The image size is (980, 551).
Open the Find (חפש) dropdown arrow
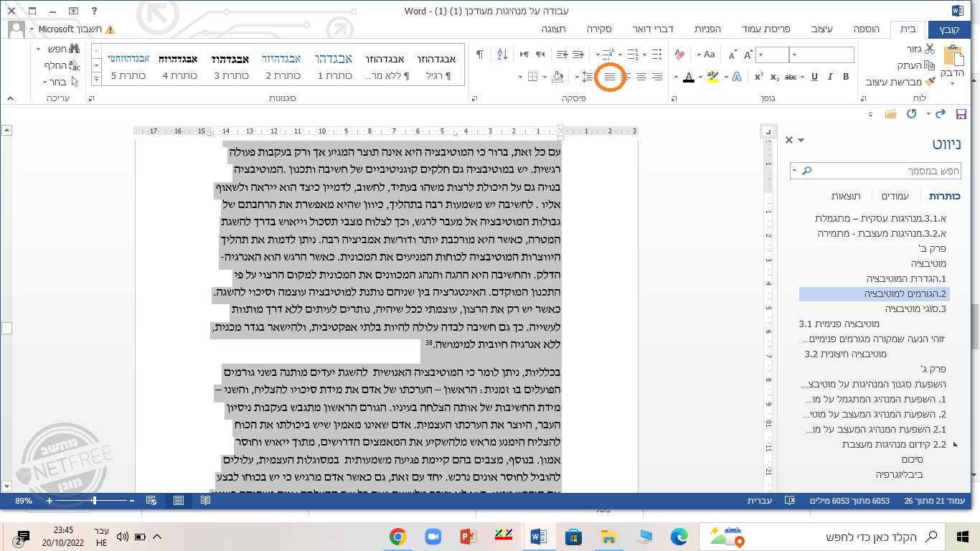[x=37, y=49]
